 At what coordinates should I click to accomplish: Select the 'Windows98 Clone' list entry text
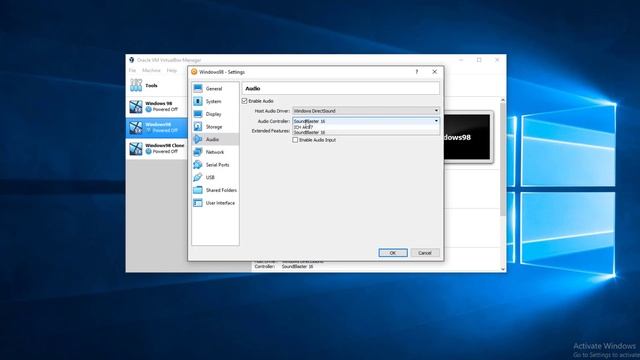[164, 145]
